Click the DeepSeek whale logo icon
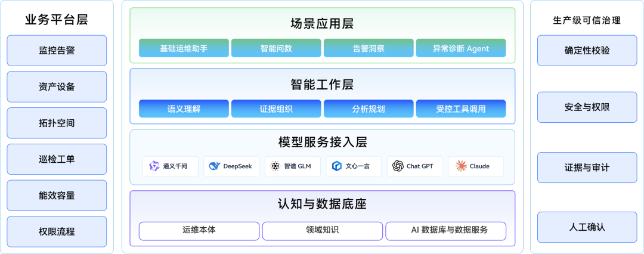This screenshot has width=644, height=254. click(x=215, y=166)
